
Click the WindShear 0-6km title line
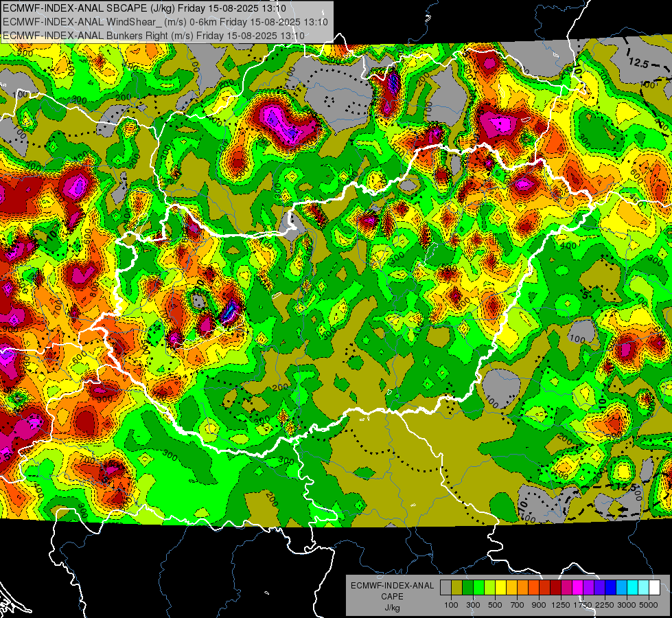165,22
